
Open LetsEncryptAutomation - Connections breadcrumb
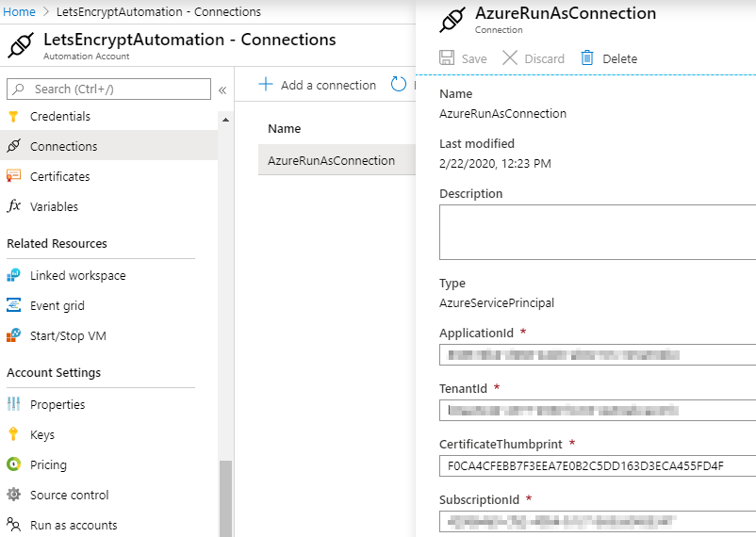[158, 11]
